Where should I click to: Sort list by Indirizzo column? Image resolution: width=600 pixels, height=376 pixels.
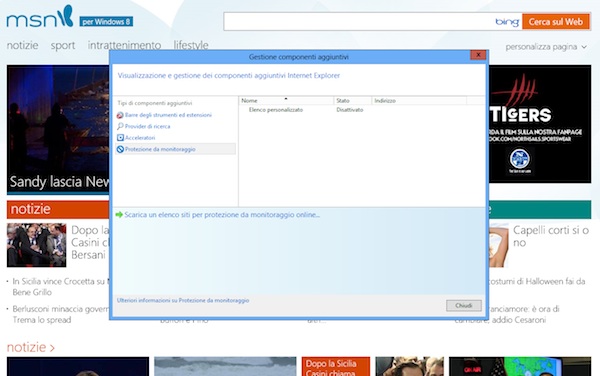(x=419, y=101)
